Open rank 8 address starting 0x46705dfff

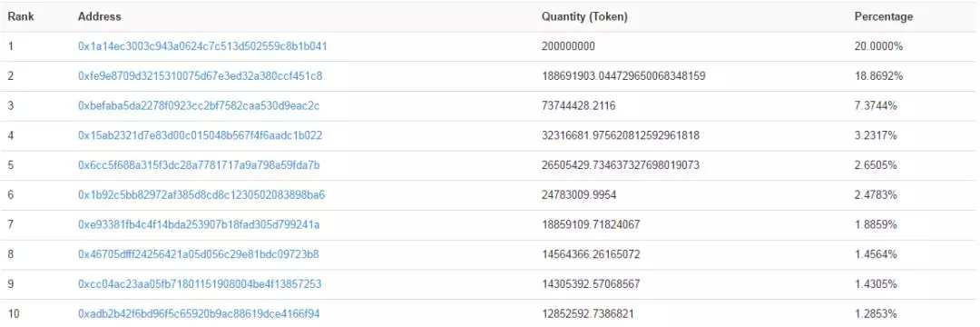(199, 254)
